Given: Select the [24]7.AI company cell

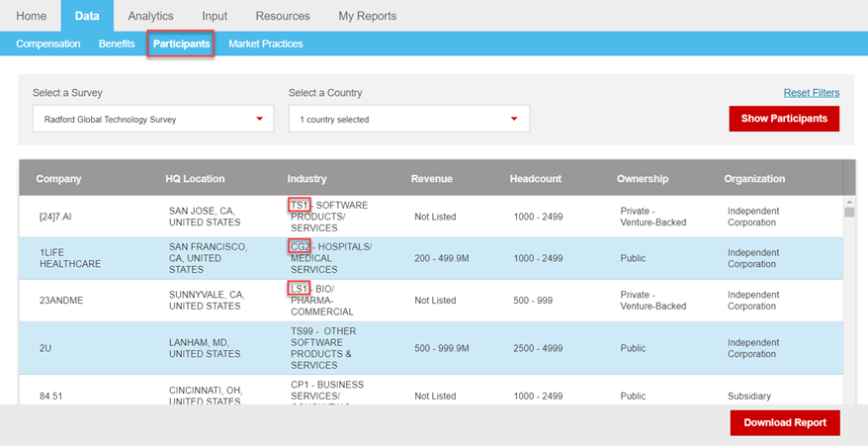Looking at the screenshot, I should point(55,217).
